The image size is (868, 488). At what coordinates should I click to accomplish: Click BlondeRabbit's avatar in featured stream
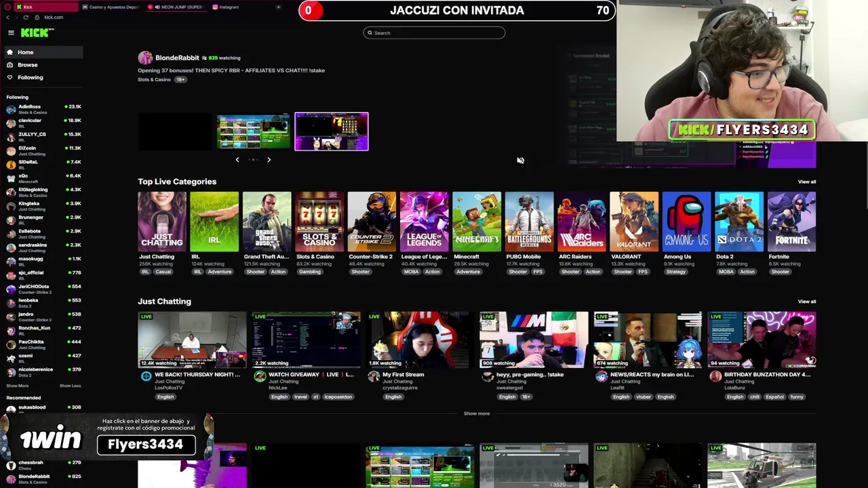pos(145,58)
